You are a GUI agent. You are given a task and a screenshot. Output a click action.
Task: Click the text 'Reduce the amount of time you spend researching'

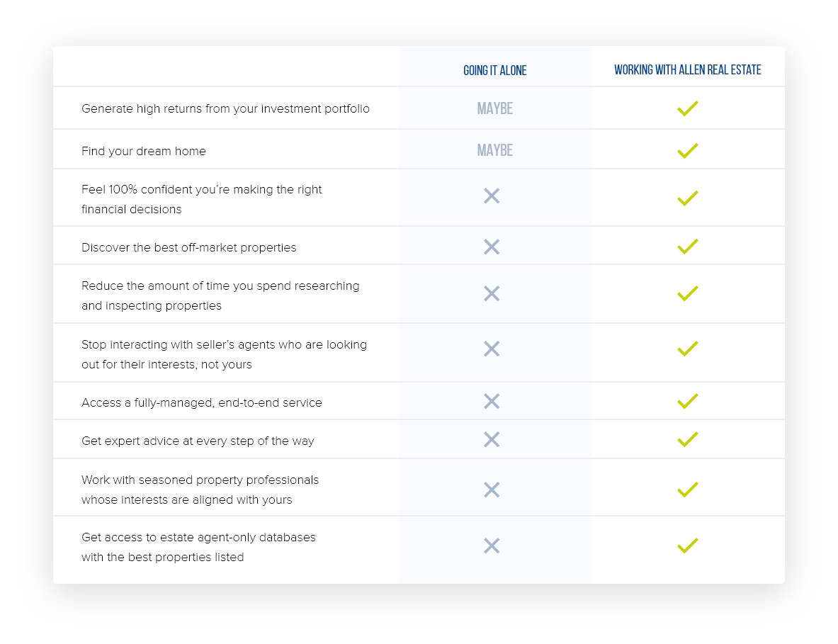(x=220, y=286)
